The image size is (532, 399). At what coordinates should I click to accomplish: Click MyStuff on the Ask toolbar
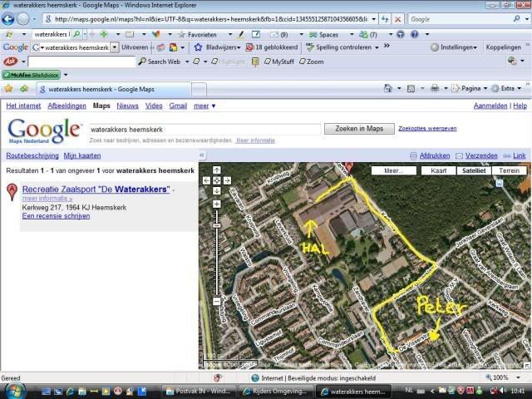click(279, 62)
